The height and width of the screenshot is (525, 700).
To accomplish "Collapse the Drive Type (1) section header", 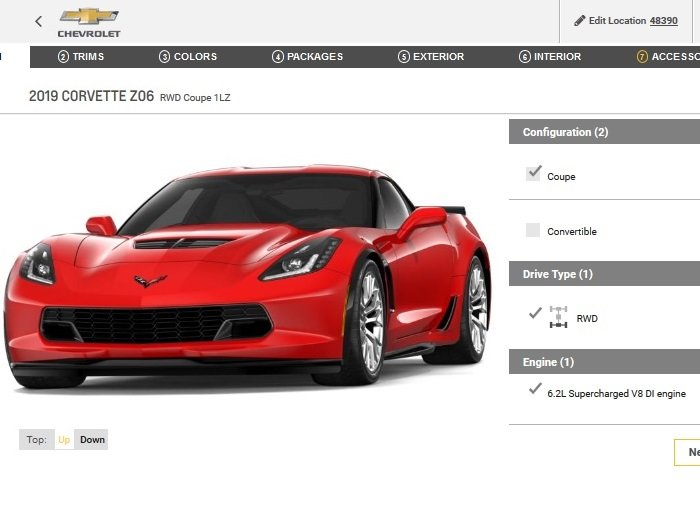I will pos(604,274).
